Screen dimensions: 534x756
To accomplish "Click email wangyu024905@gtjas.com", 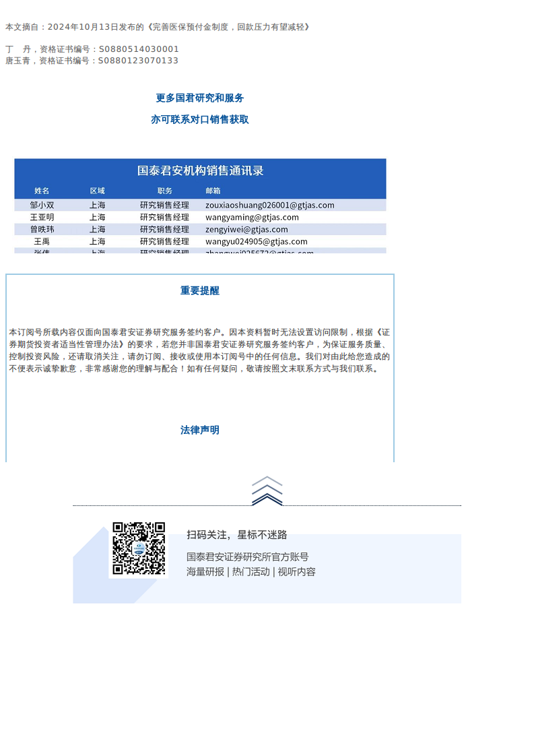I will 256,241.
